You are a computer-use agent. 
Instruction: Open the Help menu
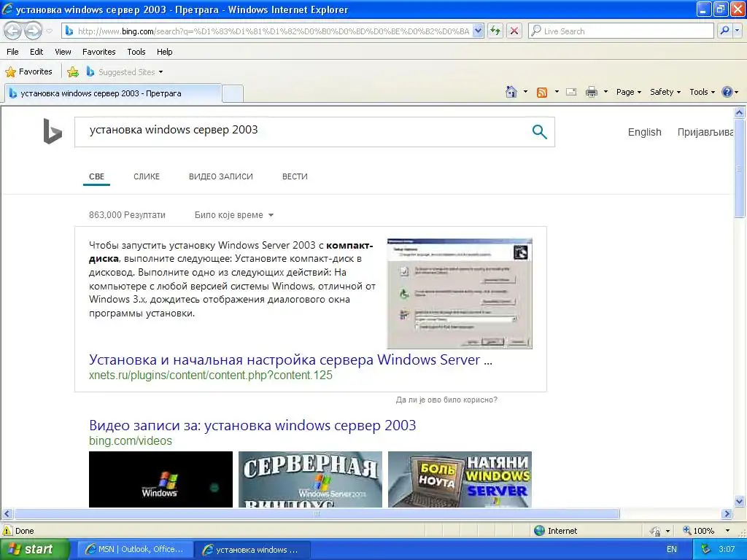[164, 52]
